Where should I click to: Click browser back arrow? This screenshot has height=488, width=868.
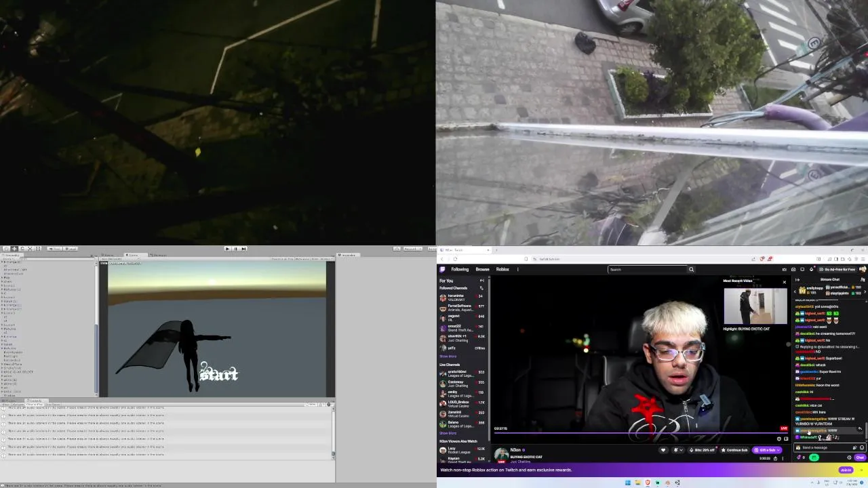[x=441, y=259]
